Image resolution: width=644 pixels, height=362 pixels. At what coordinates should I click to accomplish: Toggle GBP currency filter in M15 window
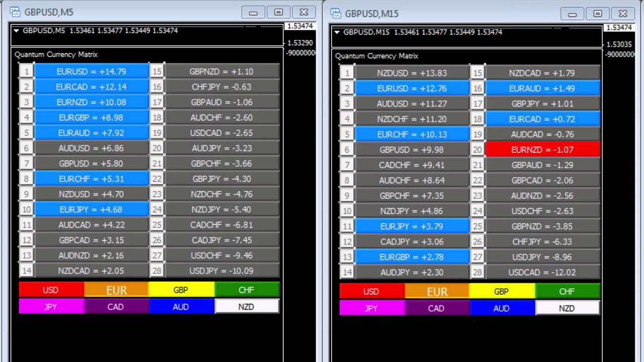point(502,292)
